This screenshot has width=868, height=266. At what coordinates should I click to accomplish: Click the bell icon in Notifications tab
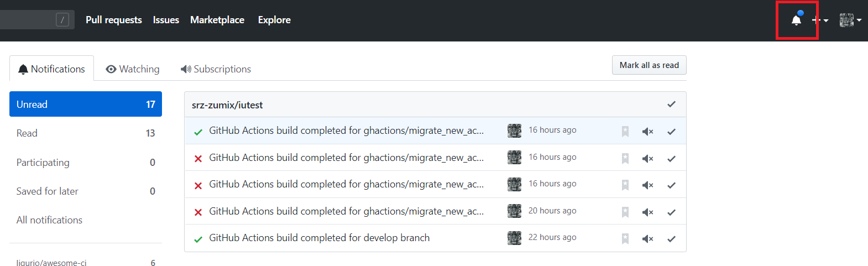click(x=23, y=69)
